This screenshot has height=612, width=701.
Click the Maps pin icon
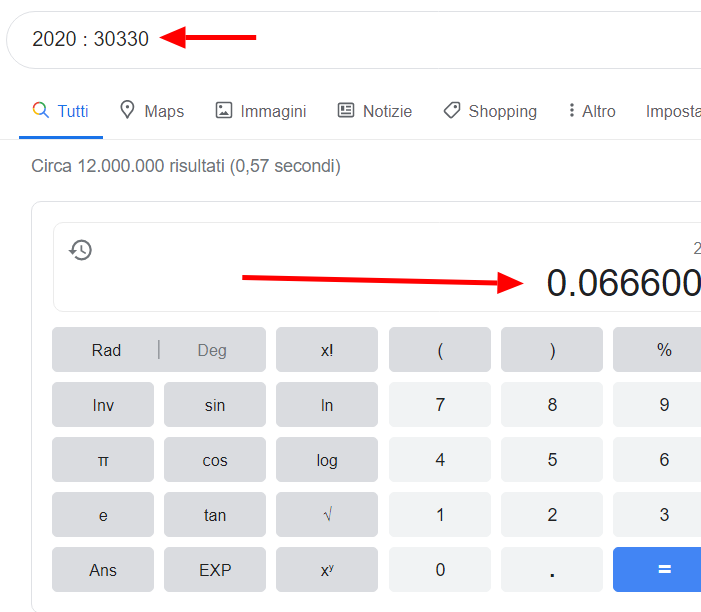(127, 110)
